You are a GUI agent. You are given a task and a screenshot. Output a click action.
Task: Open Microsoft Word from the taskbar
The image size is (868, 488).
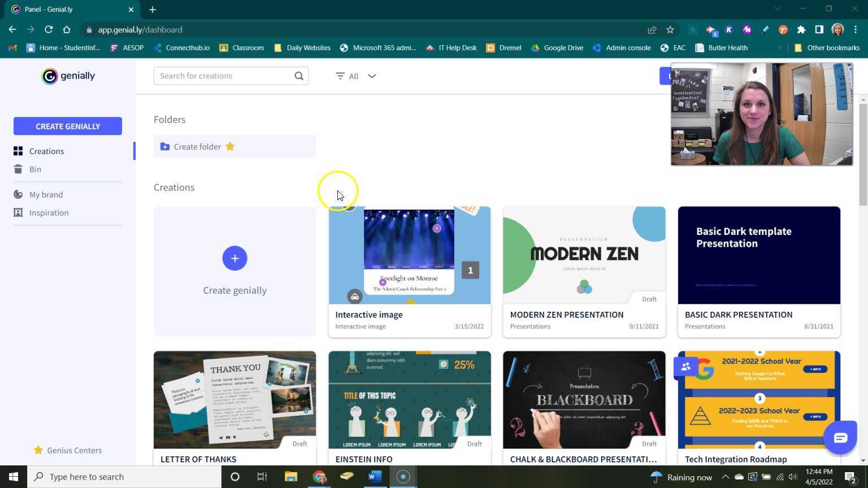[x=374, y=476]
